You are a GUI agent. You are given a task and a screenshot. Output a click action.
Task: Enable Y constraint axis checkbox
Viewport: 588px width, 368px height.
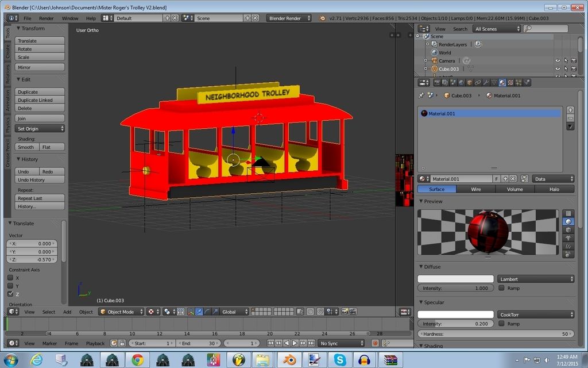10,286
